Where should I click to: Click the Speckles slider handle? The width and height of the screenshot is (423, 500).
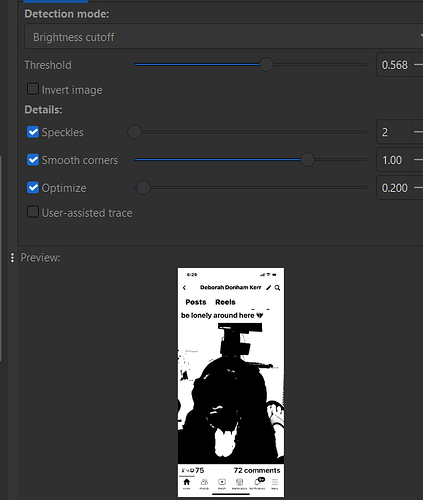134,132
